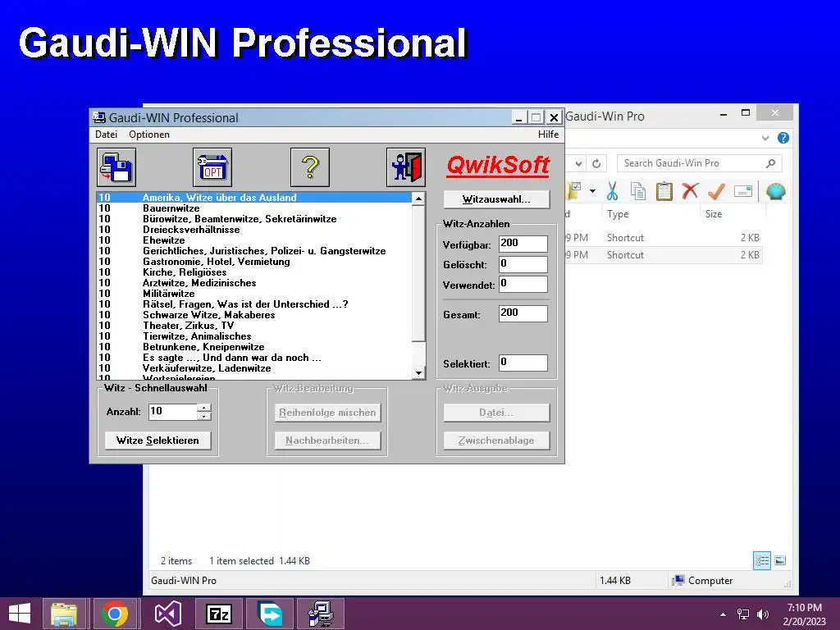Click the disabled Reihenfolge mischen button
The width and height of the screenshot is (840, 630).
[x=327, y=413]
